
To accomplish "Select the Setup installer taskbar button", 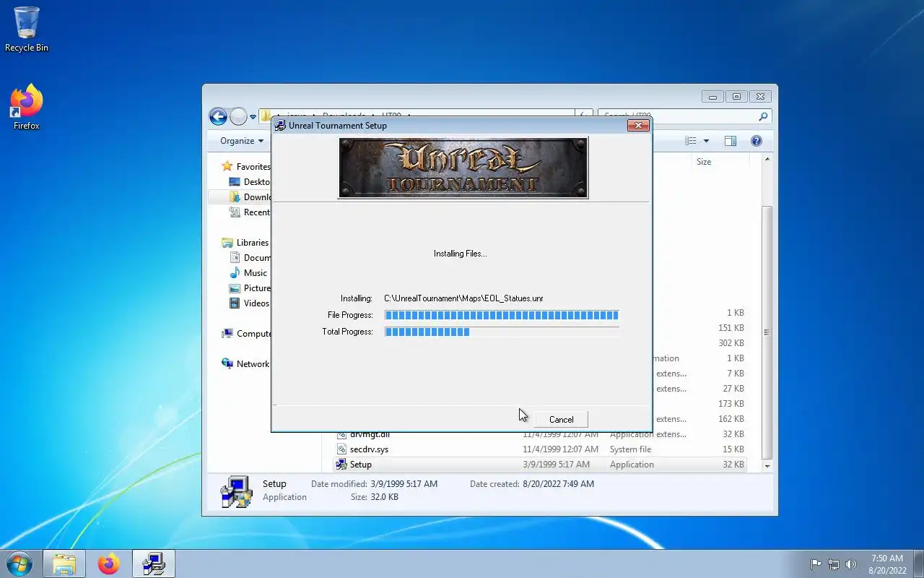I will 154,564.
